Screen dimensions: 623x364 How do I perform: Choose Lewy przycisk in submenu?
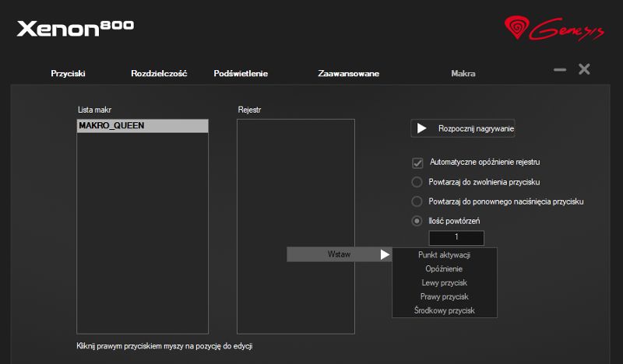click(444, 282)
